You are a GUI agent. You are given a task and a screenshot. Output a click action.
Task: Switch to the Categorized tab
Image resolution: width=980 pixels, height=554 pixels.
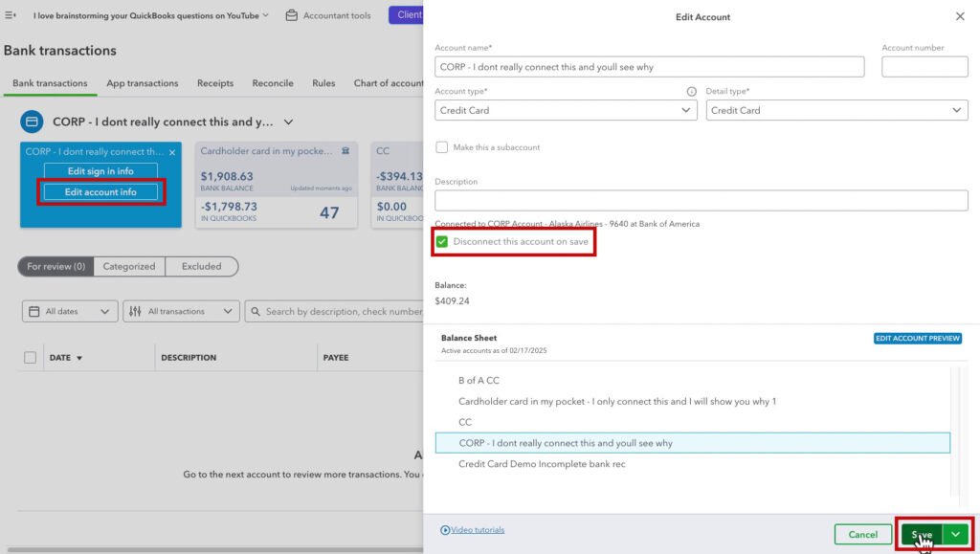point(129,266)
